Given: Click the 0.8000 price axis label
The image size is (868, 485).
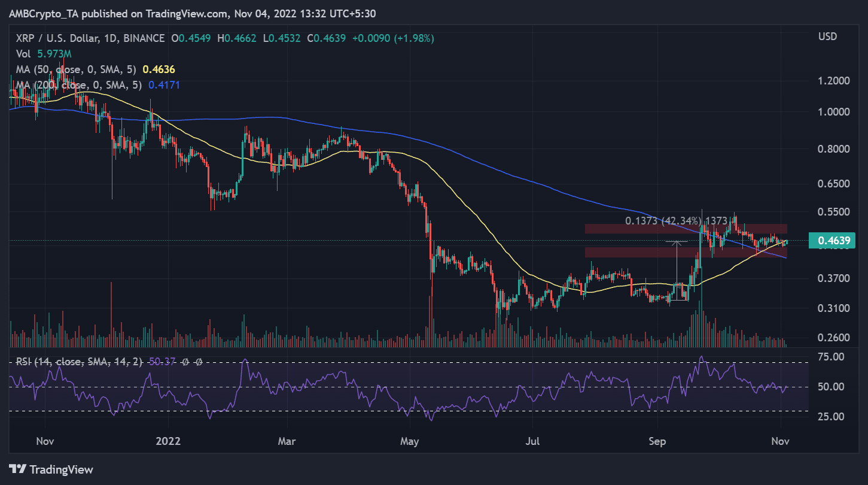Looking at the screenshot, I should tap(833, 149).
